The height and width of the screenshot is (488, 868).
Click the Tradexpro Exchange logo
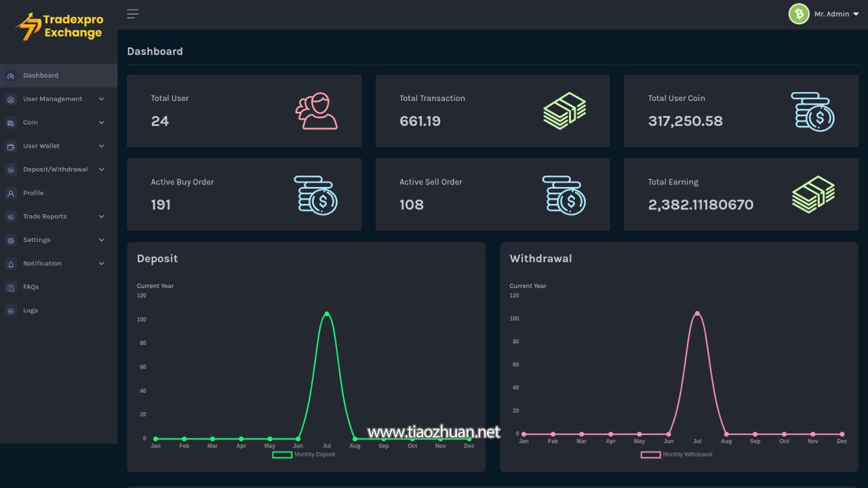[x=59, y=26]
